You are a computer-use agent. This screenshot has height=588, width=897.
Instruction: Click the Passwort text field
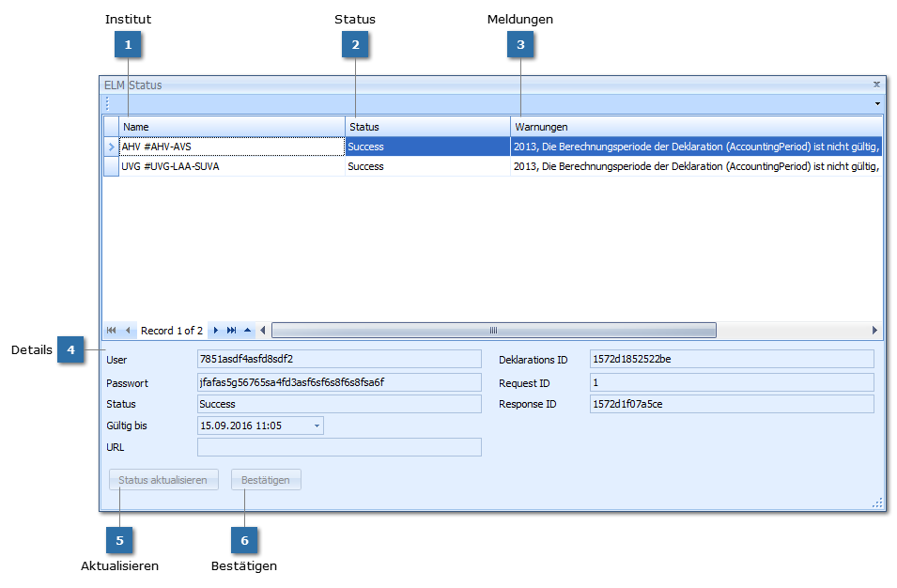pyautogui.click(x=339, y=383)
